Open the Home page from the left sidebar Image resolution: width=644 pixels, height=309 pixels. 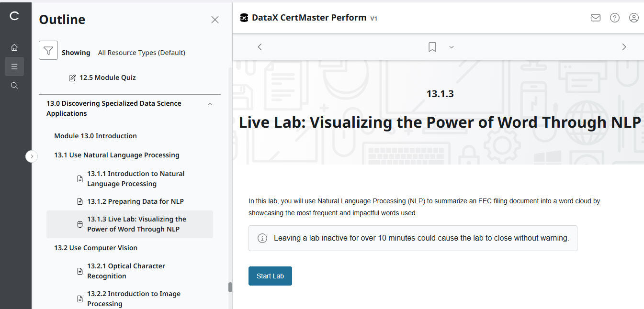pyautogui.click(x=14, y=47)
